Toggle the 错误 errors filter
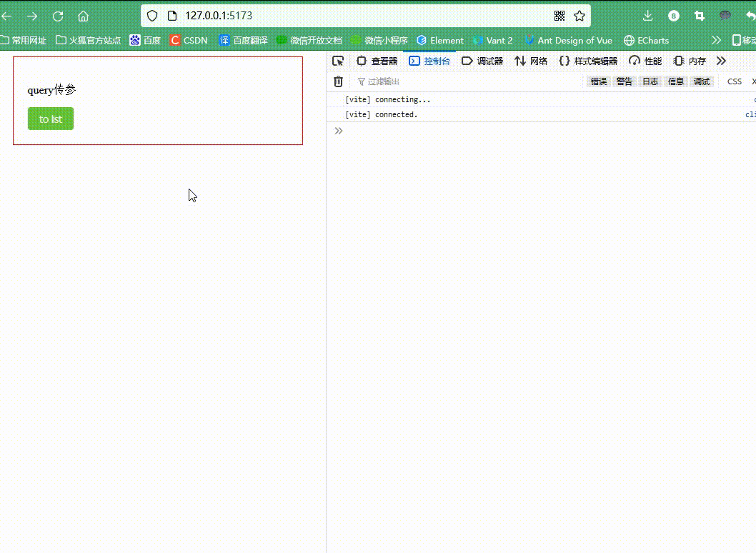 598,81
